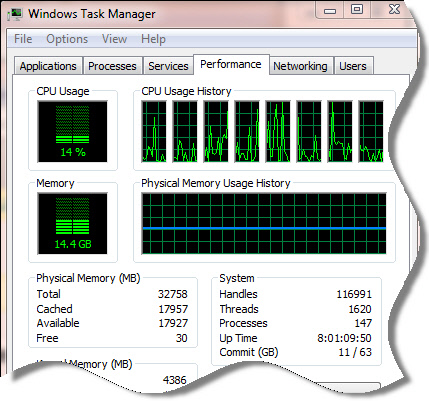Open the Options menu

67,39
